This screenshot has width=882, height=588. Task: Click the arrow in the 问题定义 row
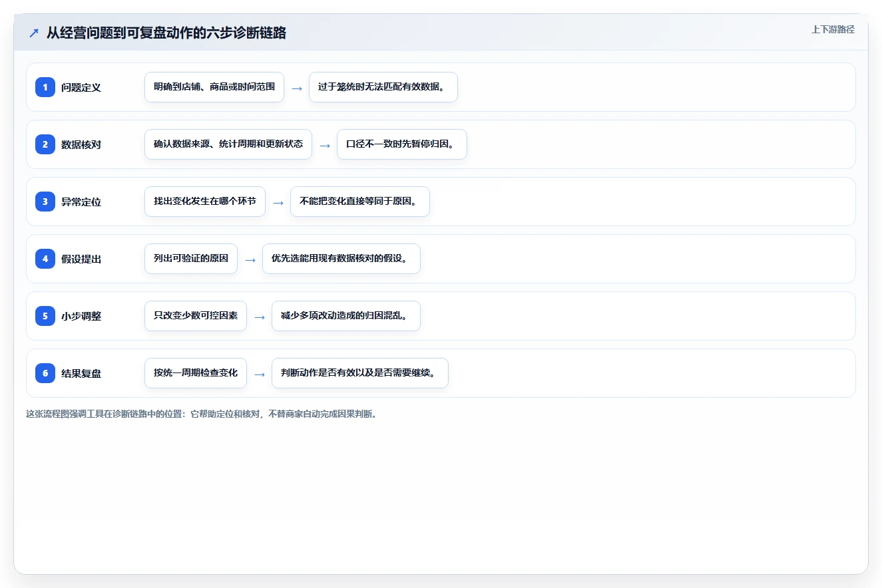tap(297, 88)
